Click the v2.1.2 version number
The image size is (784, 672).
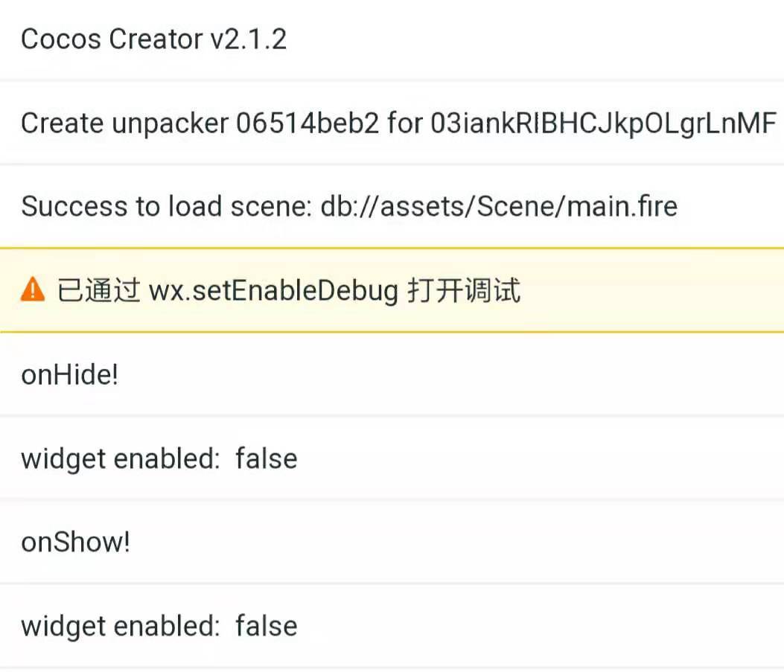248,39
